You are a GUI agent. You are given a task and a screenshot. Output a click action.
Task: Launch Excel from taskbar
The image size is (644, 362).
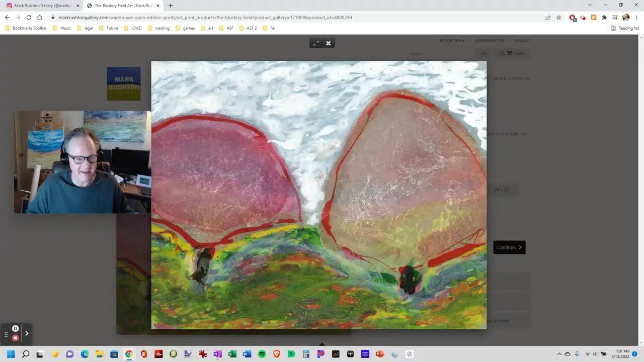[232, 354]
